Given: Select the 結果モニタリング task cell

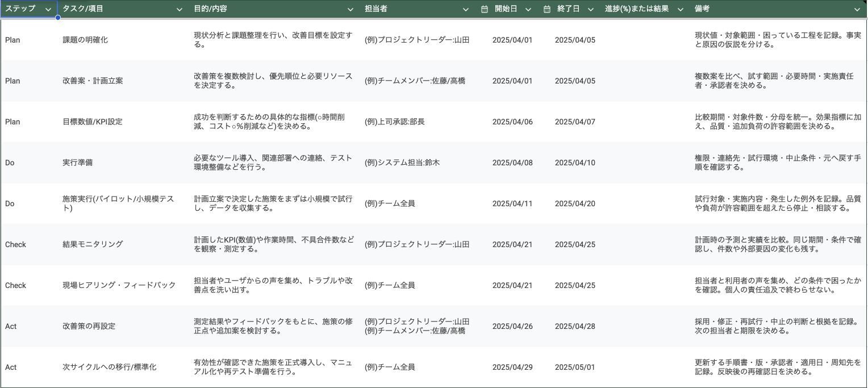Looking at the screenshot, I should click(x=123, y=244).
